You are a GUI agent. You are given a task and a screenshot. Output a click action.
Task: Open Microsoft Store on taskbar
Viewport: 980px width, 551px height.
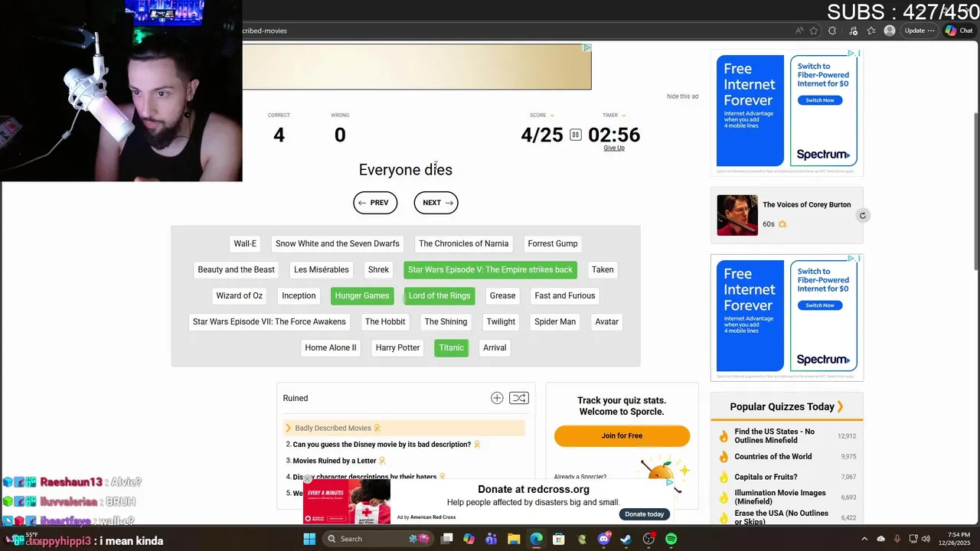pos(559,539)
